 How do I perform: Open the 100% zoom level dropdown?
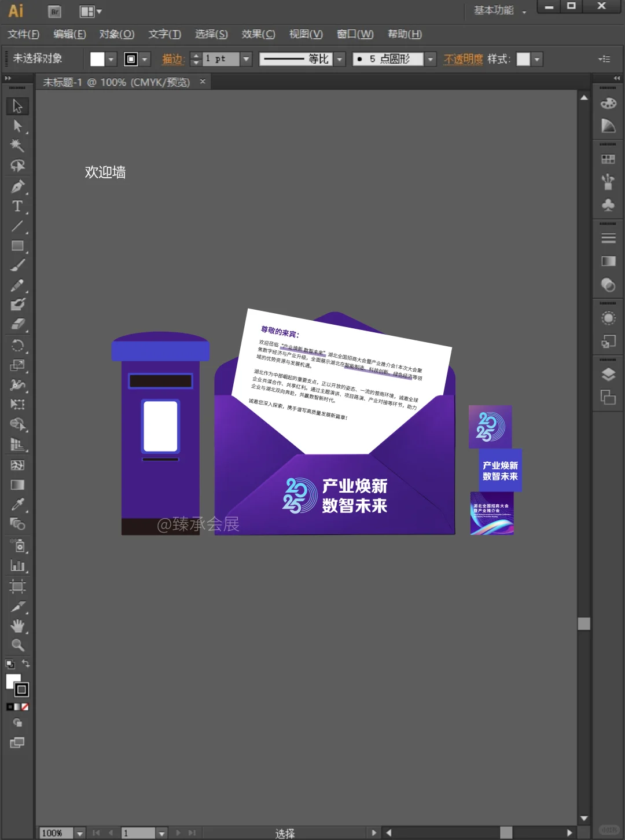(80, 833)
